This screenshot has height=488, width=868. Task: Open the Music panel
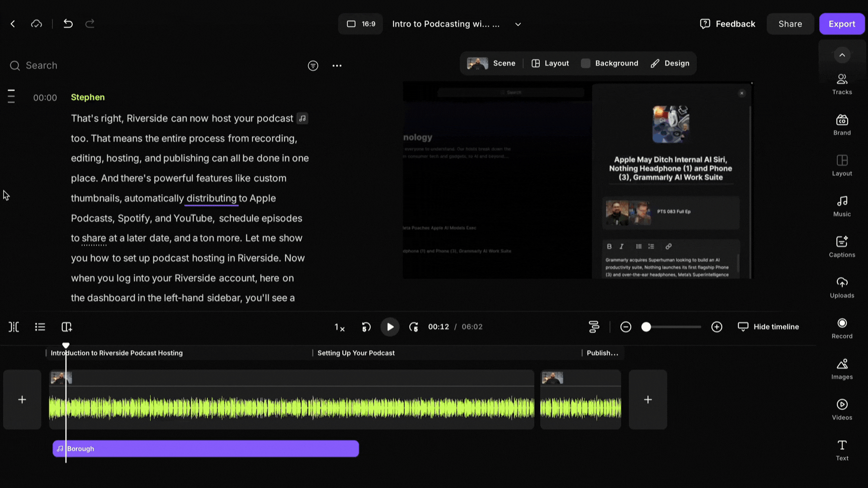point(842,206)
